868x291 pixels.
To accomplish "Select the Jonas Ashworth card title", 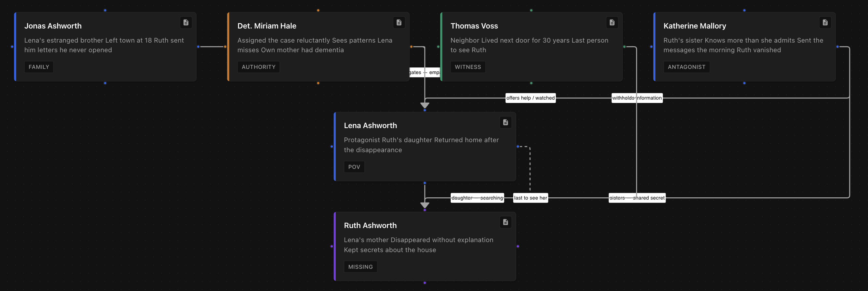I will (x=53, y=26).
